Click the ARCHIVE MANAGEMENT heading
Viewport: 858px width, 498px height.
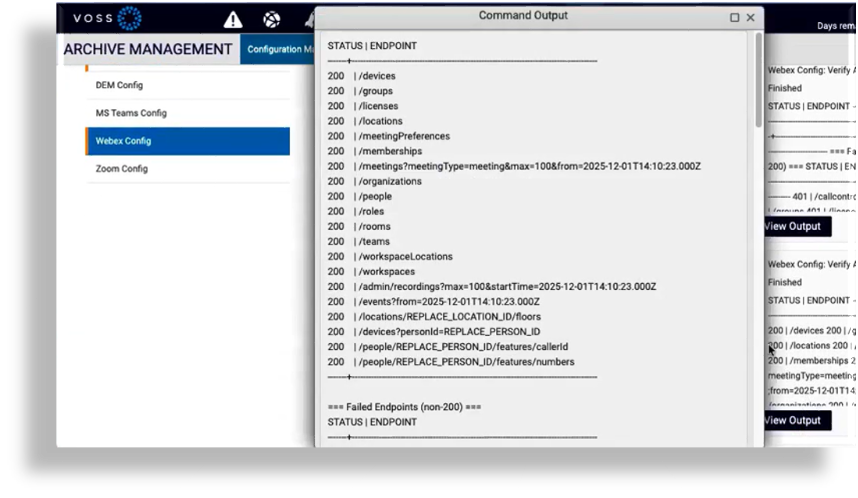[148, 49]
